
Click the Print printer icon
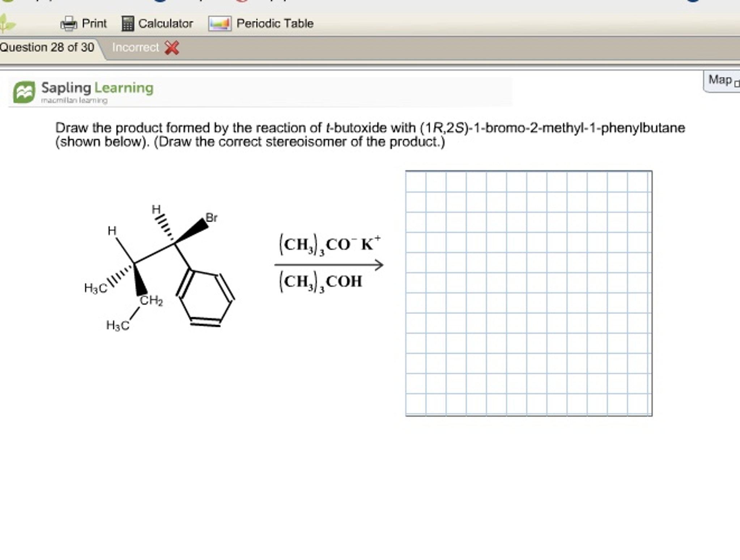click(x=69, y=24)
